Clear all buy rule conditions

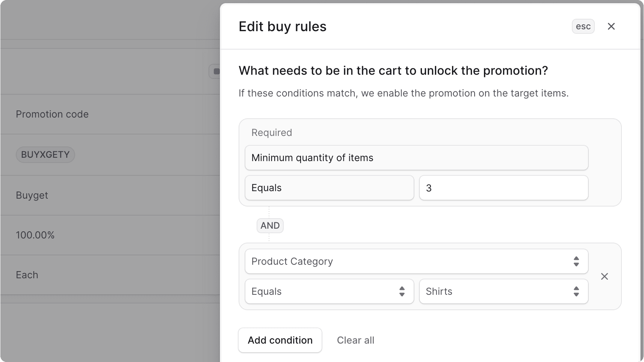pos(355,340)
